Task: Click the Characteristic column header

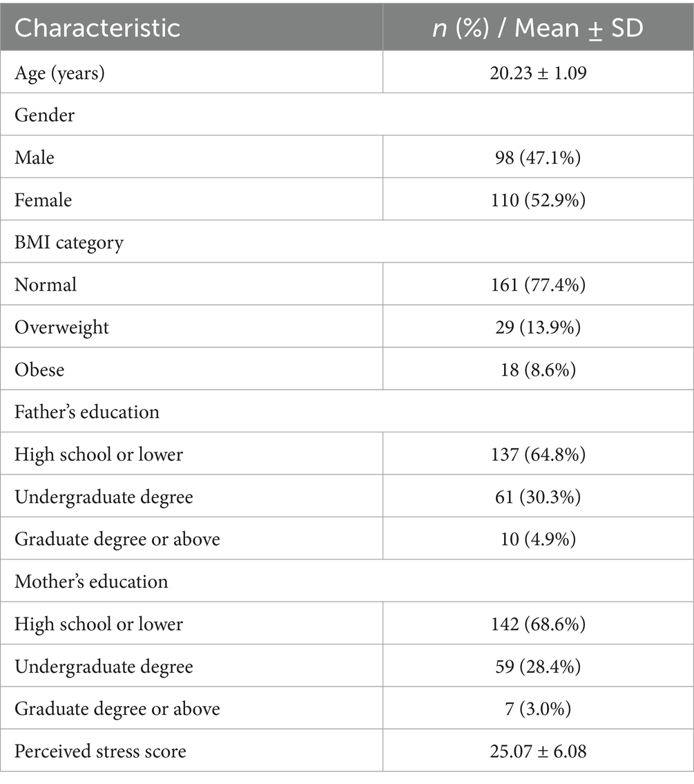Action: pos(97,28)
